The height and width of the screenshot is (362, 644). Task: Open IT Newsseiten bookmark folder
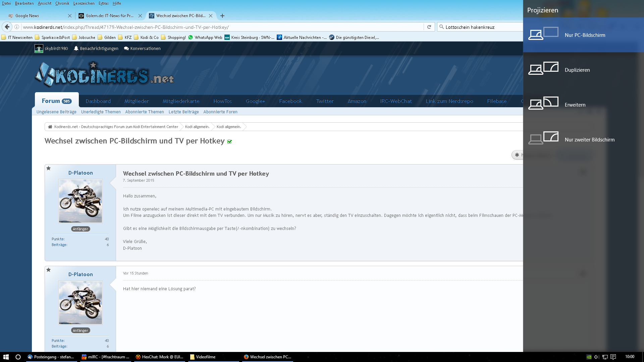[17, 37]
